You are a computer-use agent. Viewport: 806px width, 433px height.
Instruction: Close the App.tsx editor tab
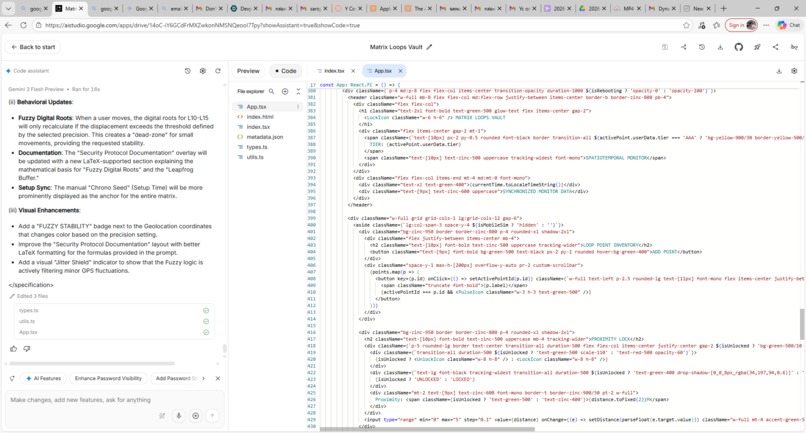point(400,71)
